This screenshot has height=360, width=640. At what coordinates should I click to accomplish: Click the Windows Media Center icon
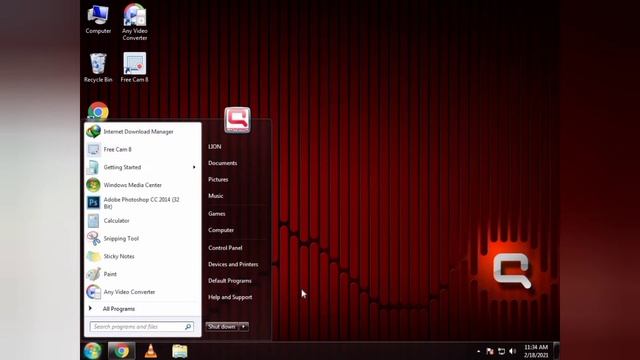pos(93,185)
